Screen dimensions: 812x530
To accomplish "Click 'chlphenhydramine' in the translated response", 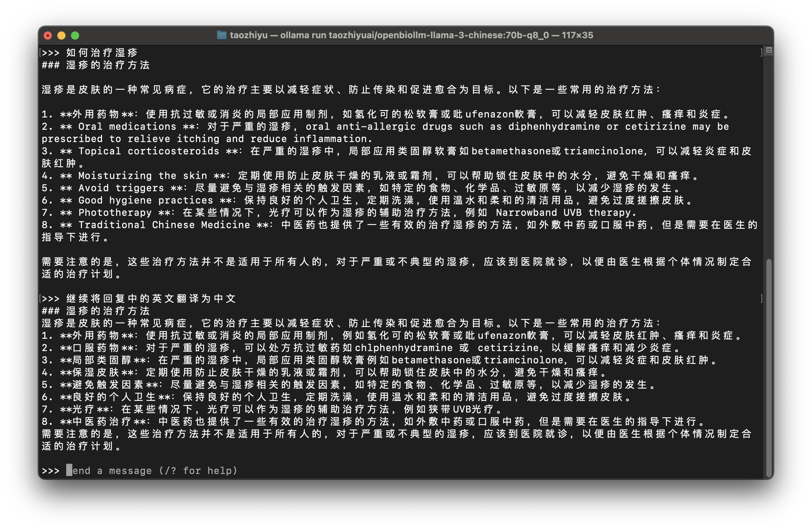I will pos(404,348).
